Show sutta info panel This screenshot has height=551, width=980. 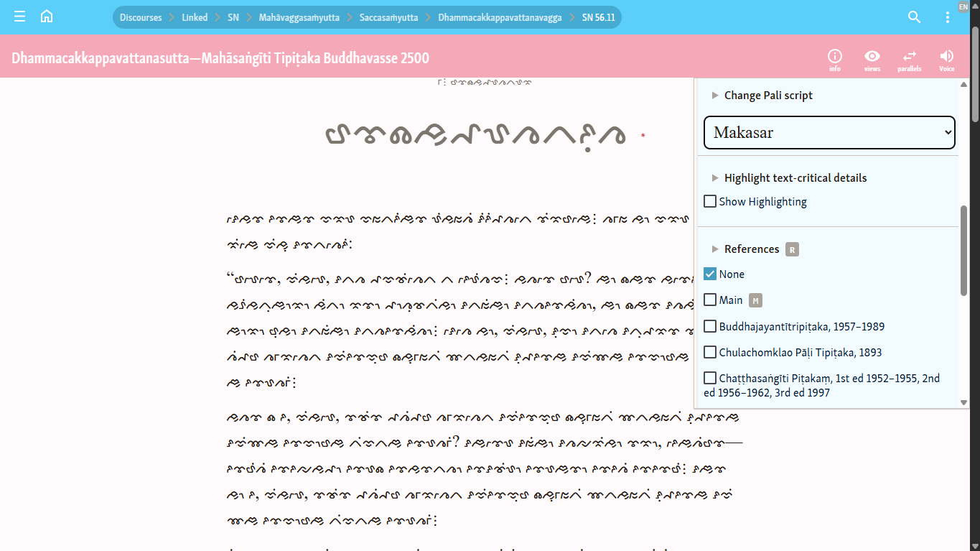coord(834,60)
